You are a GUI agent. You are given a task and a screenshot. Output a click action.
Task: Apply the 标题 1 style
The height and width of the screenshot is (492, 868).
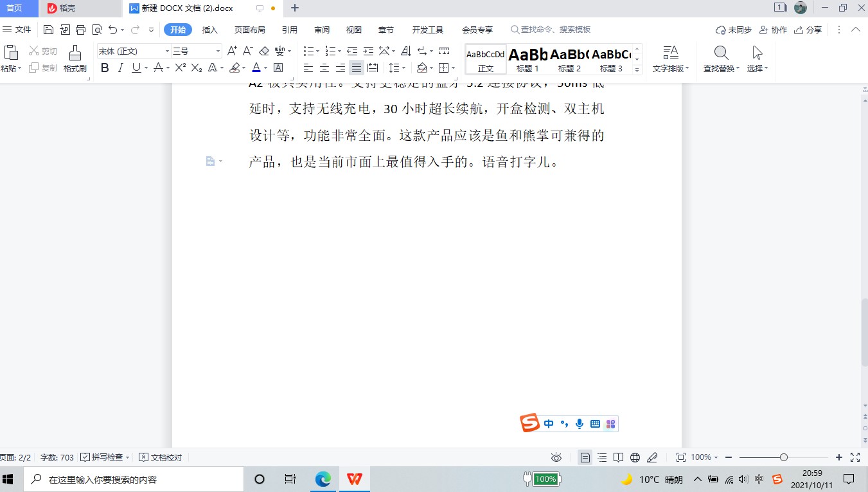coord(527,59)
